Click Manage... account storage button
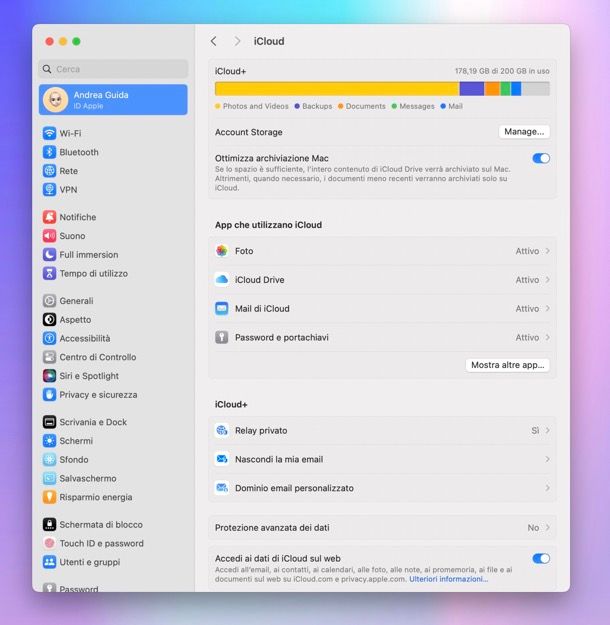 (x=524, y=132)
